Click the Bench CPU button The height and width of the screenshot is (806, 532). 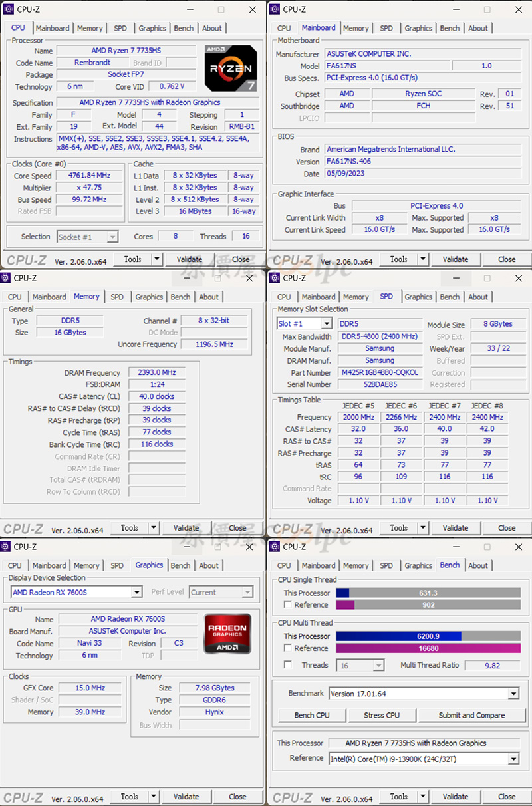(312, 716)
